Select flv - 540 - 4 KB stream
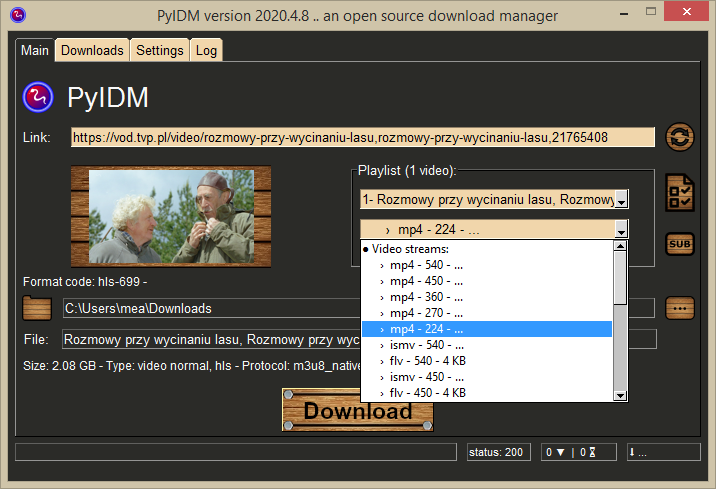The image size is (716, 489). pyautogui.click(x=487, y=361)
